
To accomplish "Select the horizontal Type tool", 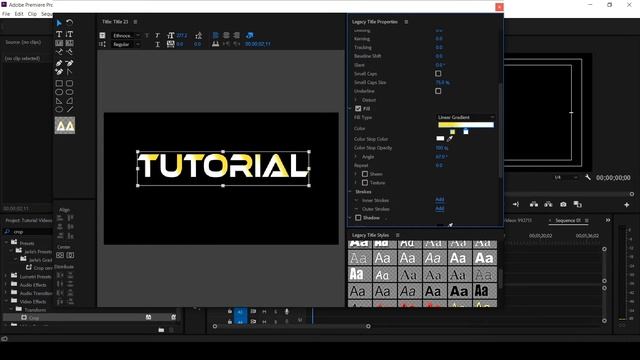I will tap(59, 34).
